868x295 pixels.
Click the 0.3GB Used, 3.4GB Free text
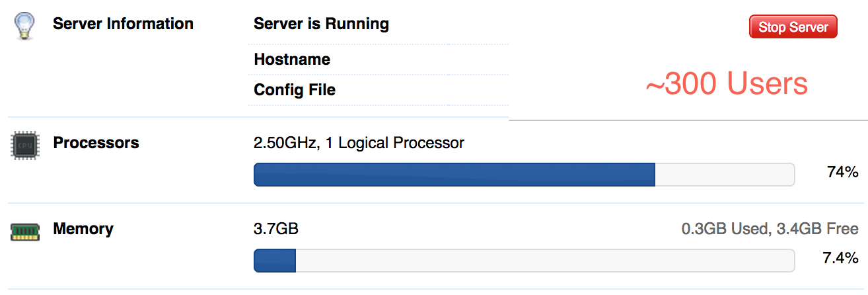pyautogui.click(x=770, y=229)
